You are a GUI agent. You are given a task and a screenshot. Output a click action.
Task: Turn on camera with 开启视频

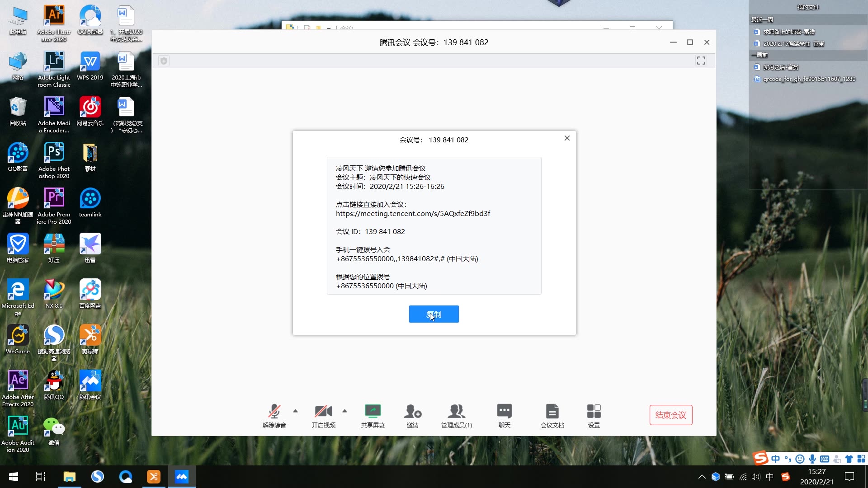click(323, 416)
